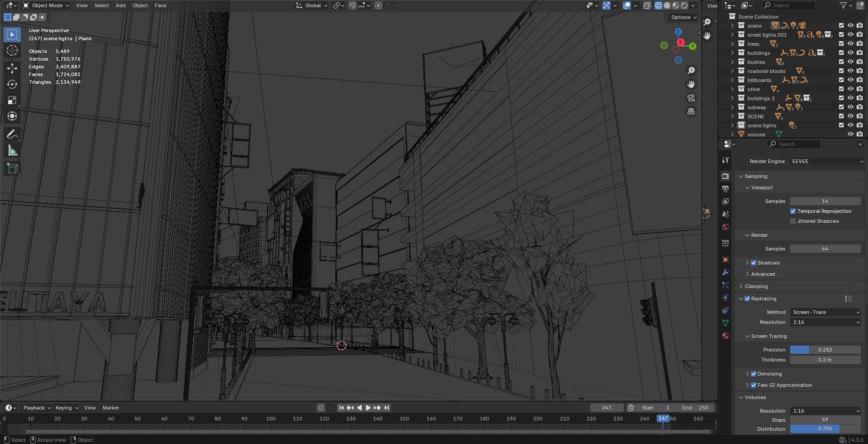Switch to Solid viewport shading
This screenshot has width=868, height=444.
(x=667, y=5)
